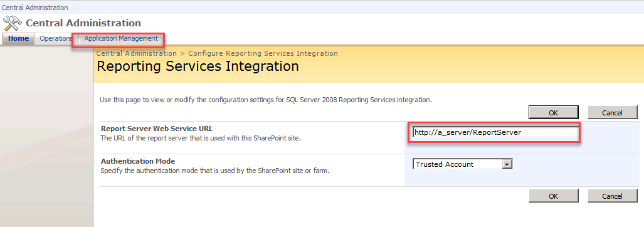Click the small Central Administration text at top
Image resolution: width=644 pixels, height=227 pixels.
click(x=35, y=8)
